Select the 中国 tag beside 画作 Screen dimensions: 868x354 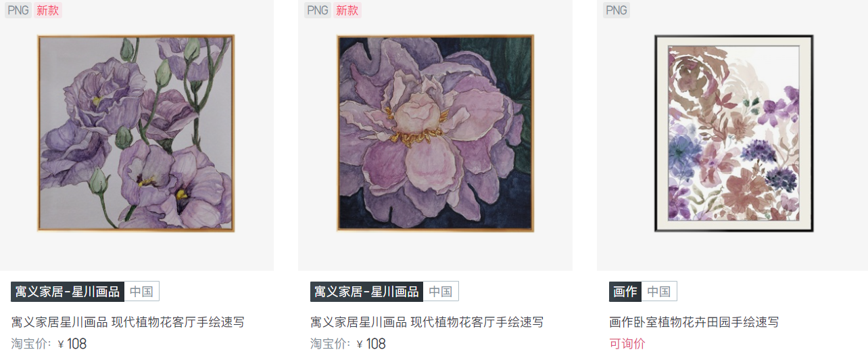(658, 292)
